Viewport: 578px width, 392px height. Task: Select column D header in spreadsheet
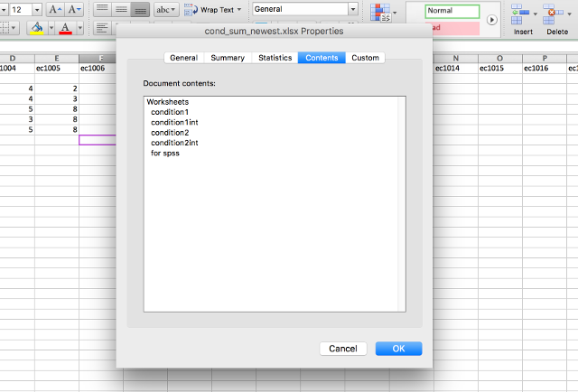13,59
